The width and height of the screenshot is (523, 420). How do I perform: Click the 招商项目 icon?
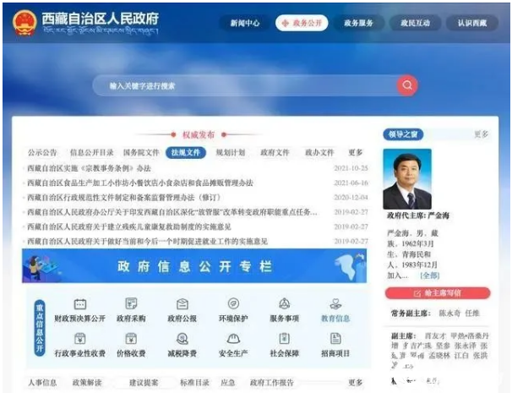point(335,339)
